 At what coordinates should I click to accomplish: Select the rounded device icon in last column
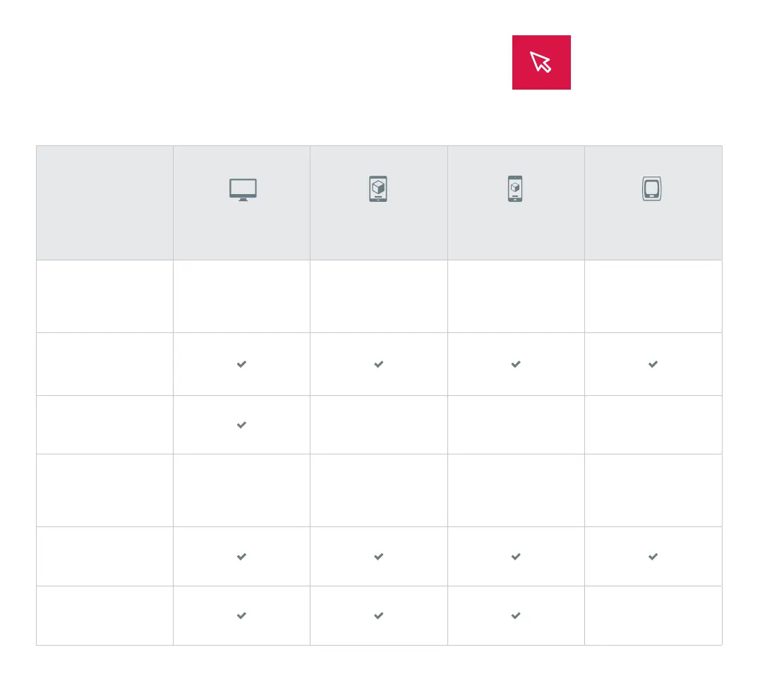coord(651,189)
